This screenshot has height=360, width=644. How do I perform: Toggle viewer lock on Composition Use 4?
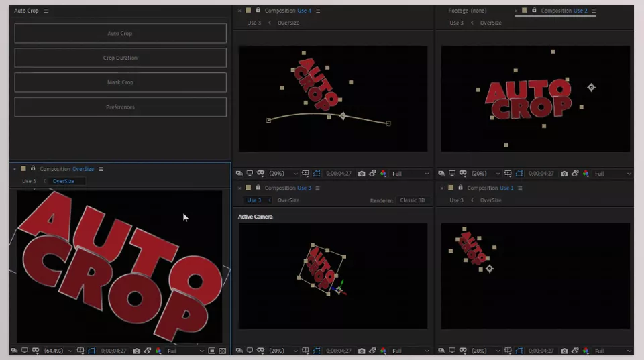258,10
